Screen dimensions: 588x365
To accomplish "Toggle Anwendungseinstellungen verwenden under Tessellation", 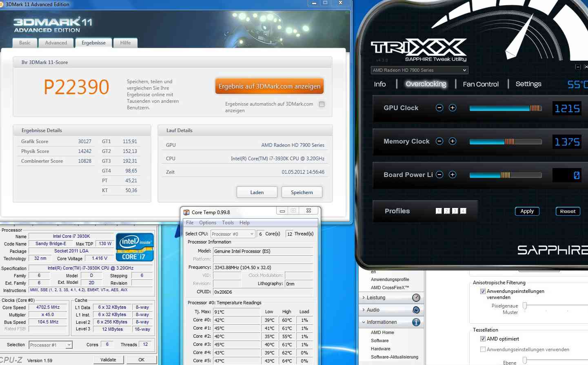I will [x=483, y=350].
